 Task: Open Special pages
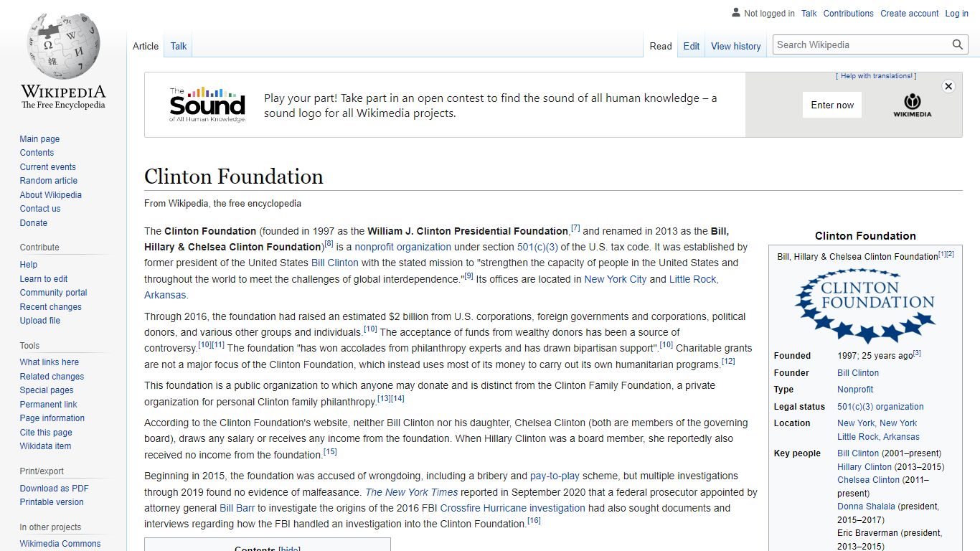(47, 390)
